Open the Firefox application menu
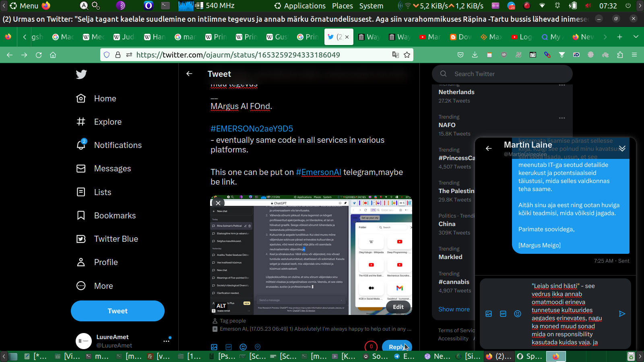The width and height of the screenshot is (644, 362). point(634,55)
